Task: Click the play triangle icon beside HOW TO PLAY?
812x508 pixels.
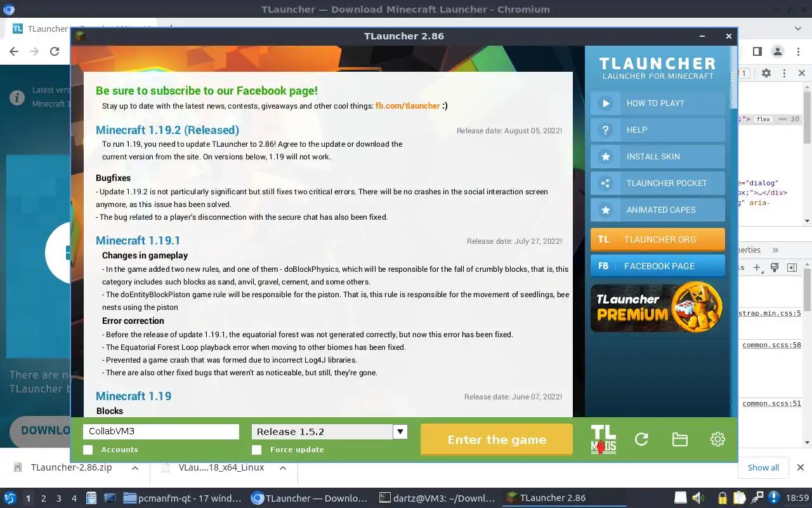Action: (606, 103)
